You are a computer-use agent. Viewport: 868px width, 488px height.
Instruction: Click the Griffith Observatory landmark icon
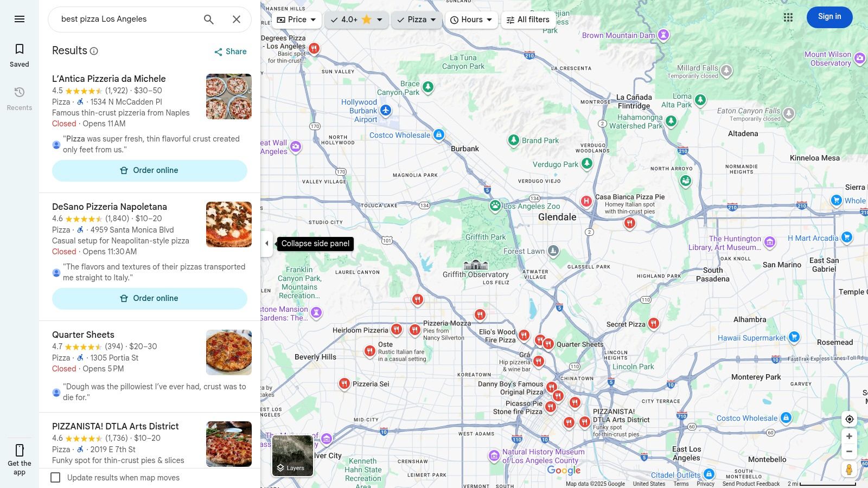(x=476, y=265)
